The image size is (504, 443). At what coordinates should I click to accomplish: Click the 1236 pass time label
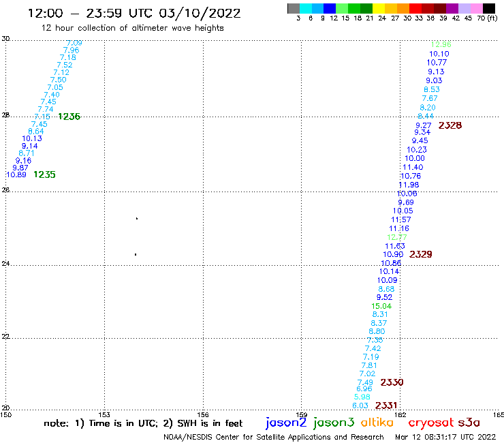click(x=69, y=117)
